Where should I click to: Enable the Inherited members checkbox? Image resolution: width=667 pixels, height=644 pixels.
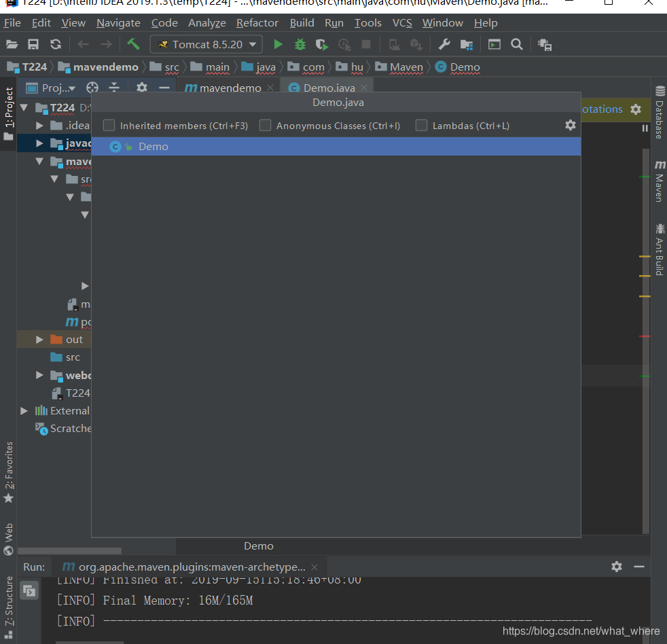pos(109,125)
